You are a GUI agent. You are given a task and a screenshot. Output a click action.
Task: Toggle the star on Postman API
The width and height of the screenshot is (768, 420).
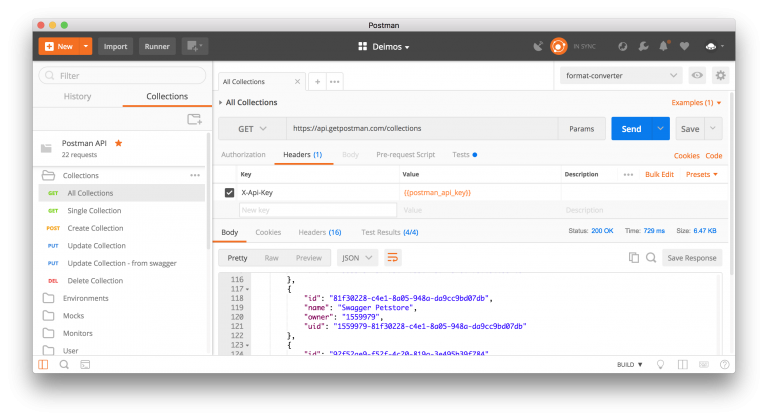pos(119,143)
